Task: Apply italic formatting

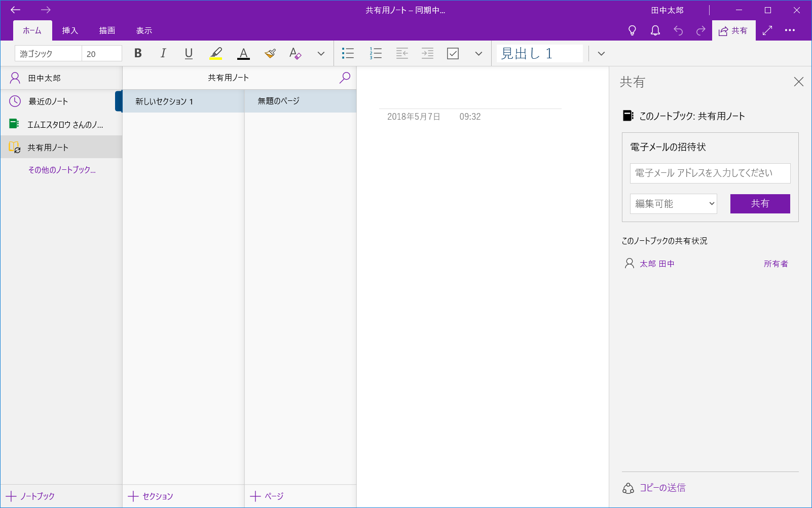Action: [x=163, y=53]
